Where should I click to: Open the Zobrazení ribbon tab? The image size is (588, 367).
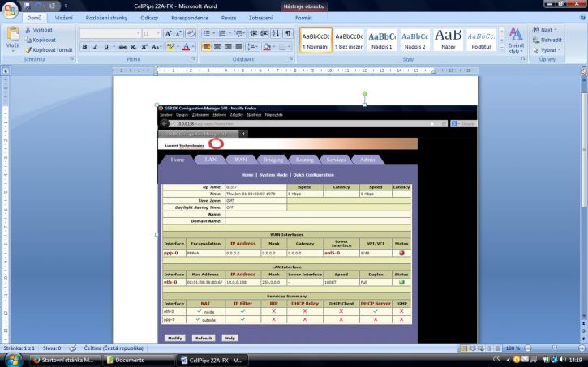click(260, 18)
